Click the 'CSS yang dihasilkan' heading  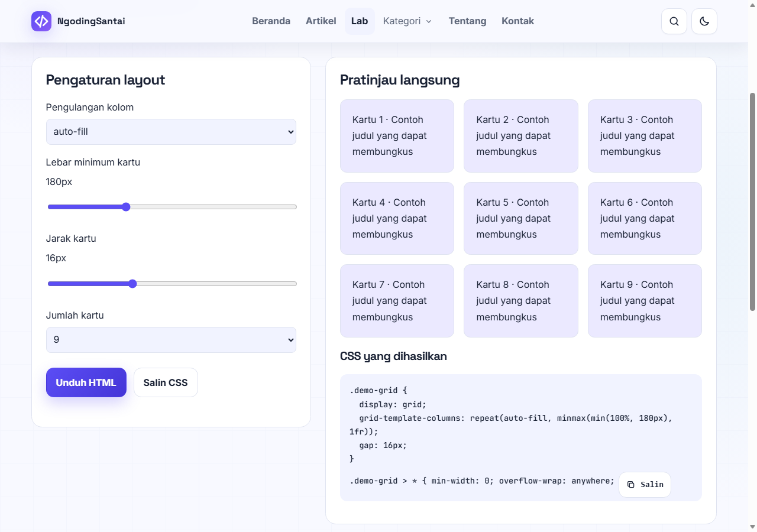click(x=393, y=356)
